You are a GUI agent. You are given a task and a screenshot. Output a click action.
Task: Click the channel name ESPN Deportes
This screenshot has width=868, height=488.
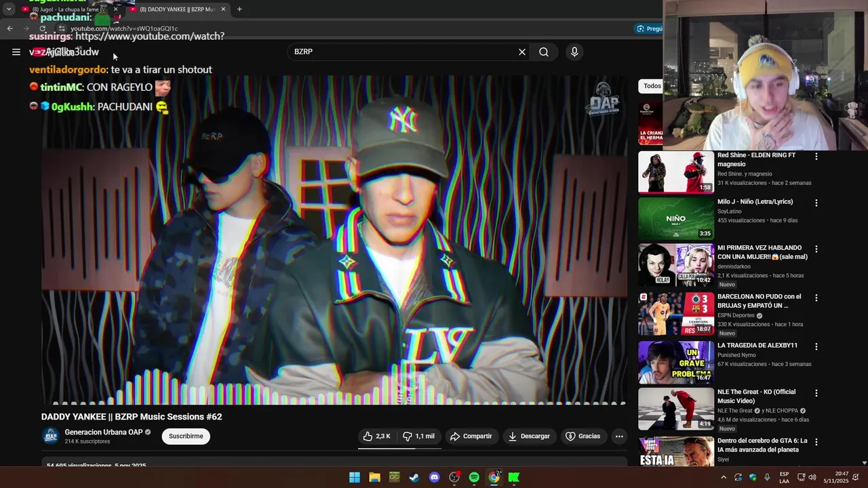coord(736,315)
